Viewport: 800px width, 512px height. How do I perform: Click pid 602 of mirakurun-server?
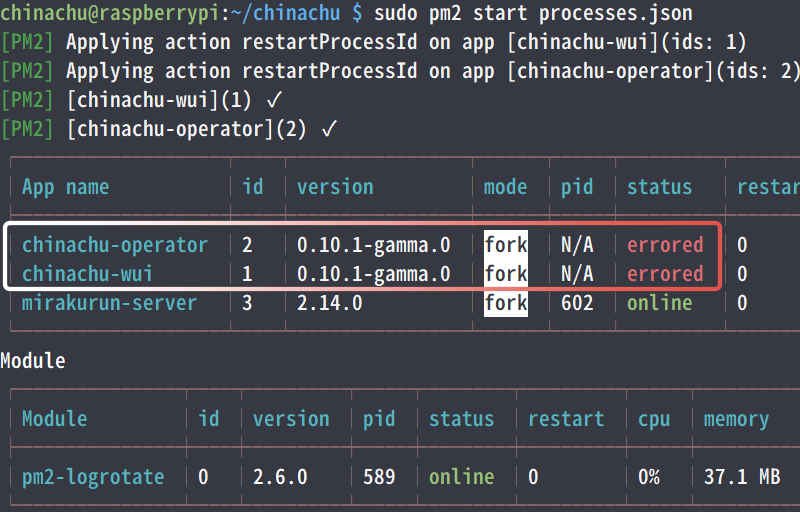(577, 303)
